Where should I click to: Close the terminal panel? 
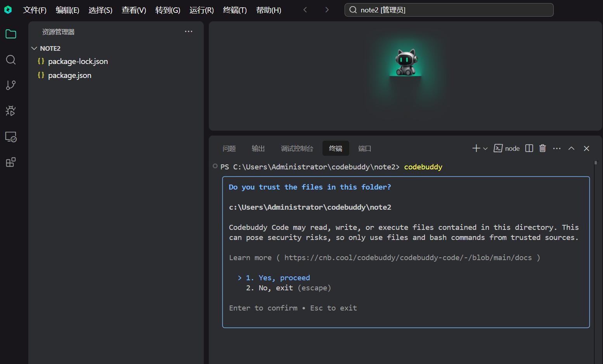coord(587,148)
